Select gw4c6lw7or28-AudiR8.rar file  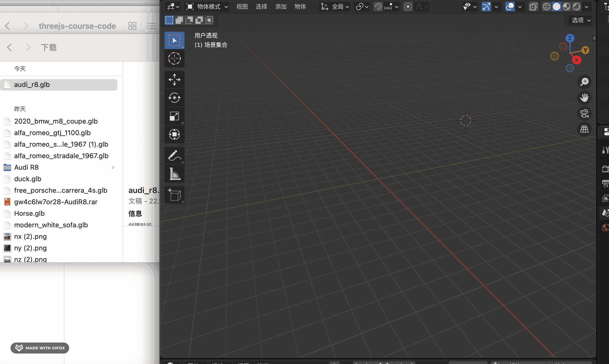point(59,202)
